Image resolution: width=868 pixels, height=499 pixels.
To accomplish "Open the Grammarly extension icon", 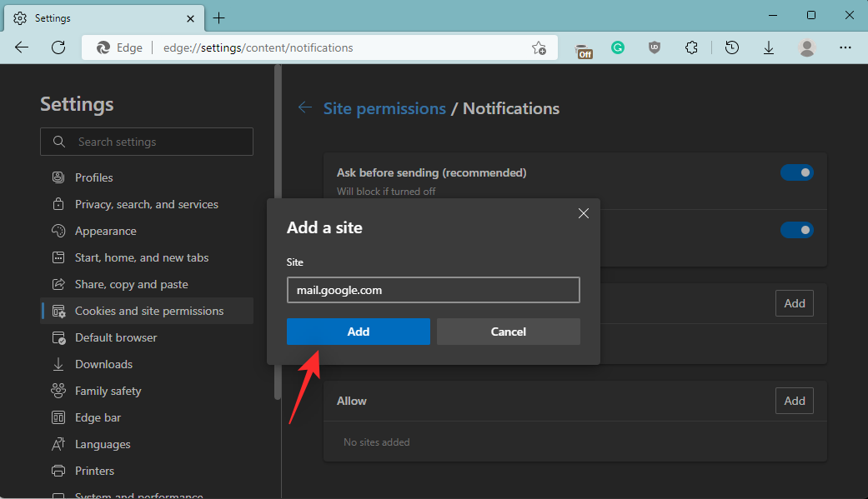I will coord(618,48).
